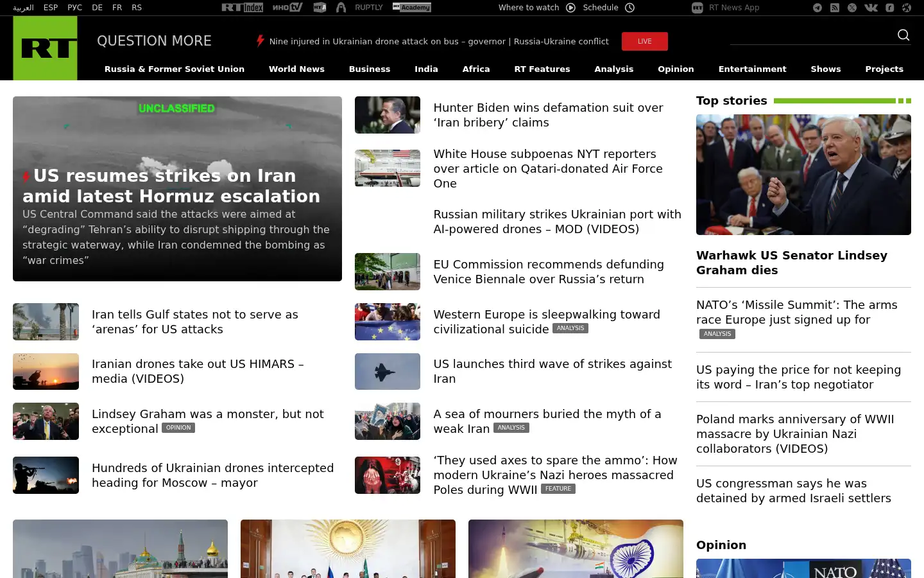Open the RTД documentary logo icon

tap(320, 8)
